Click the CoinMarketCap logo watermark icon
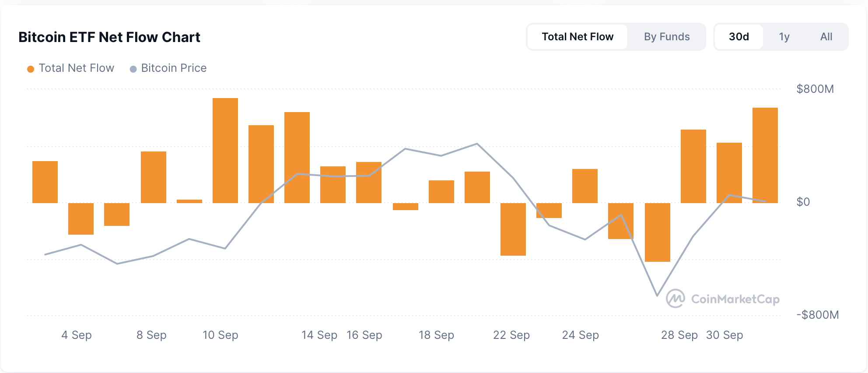 [x=675, y=299]
